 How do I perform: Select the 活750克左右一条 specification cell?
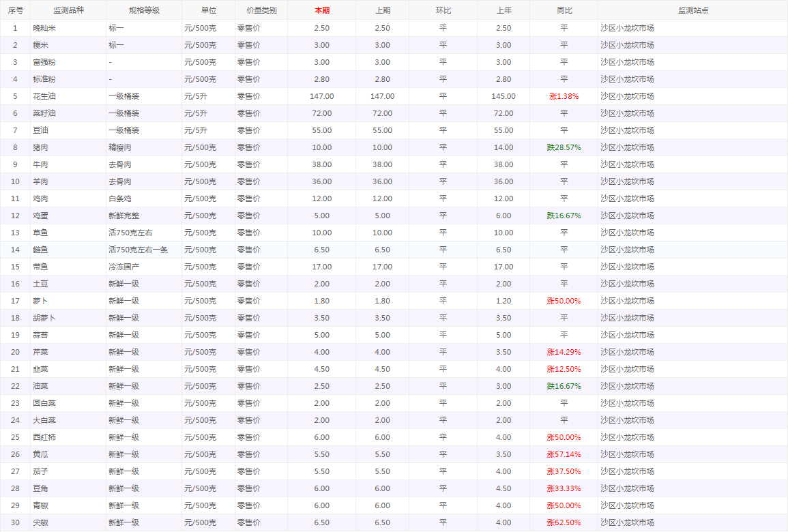coord(138,250)
